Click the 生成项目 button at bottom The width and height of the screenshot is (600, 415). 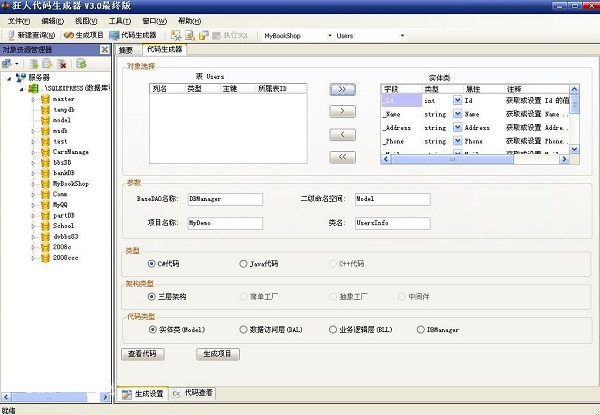[217, 353]
